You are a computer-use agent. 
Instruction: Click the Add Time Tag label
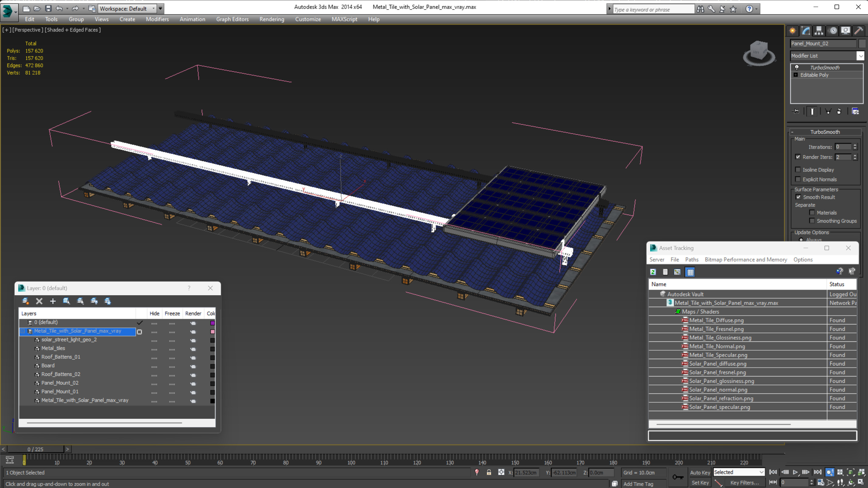point(638,484)
